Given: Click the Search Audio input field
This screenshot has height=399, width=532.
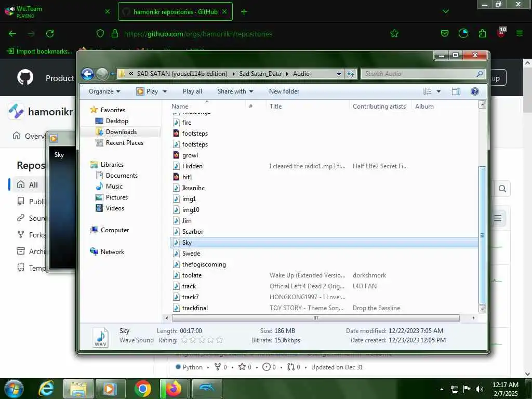Looking at the screenshot, I should click(x=423, y=74).
